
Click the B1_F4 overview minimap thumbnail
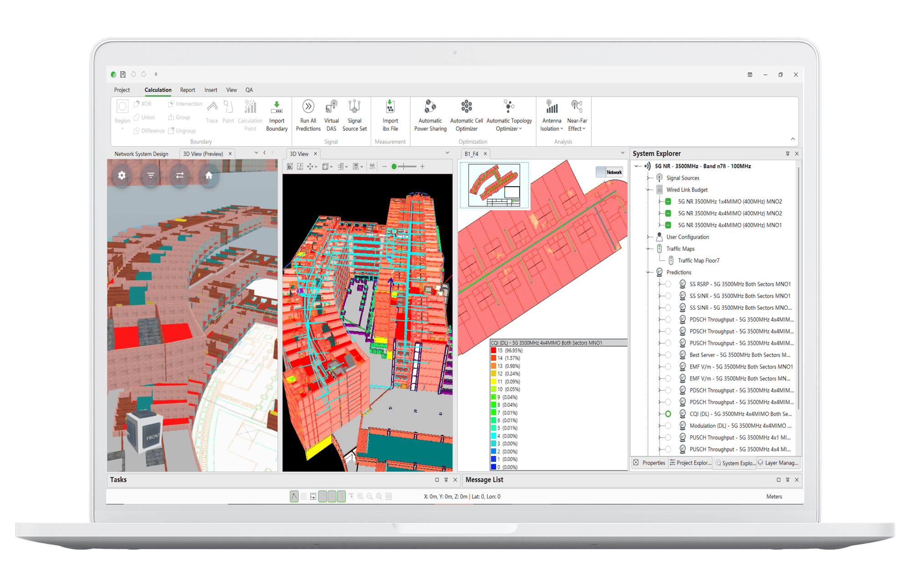click(495, 186)
